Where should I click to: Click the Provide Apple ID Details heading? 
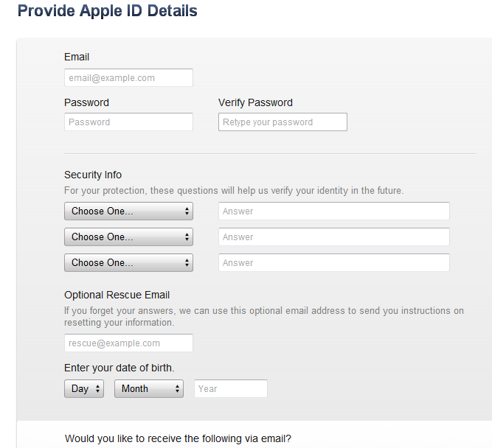point(107,12)
